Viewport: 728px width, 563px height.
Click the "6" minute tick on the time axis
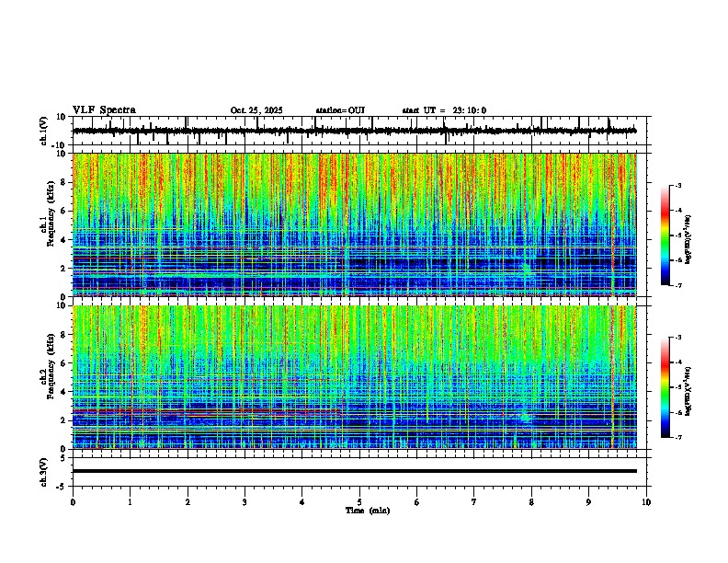tap(417, 502)
